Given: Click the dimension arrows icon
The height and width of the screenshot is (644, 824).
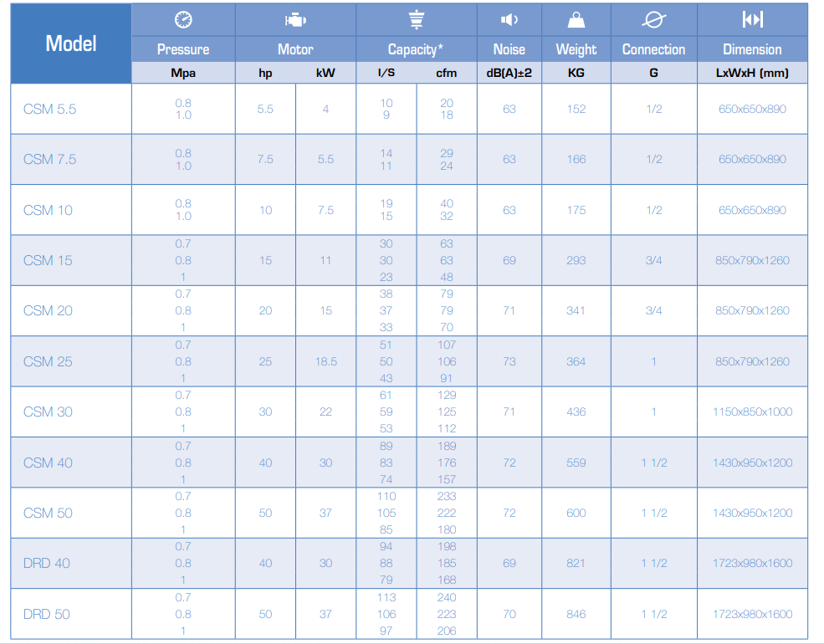Looking at the screenshot, I should tap(753, 19).
